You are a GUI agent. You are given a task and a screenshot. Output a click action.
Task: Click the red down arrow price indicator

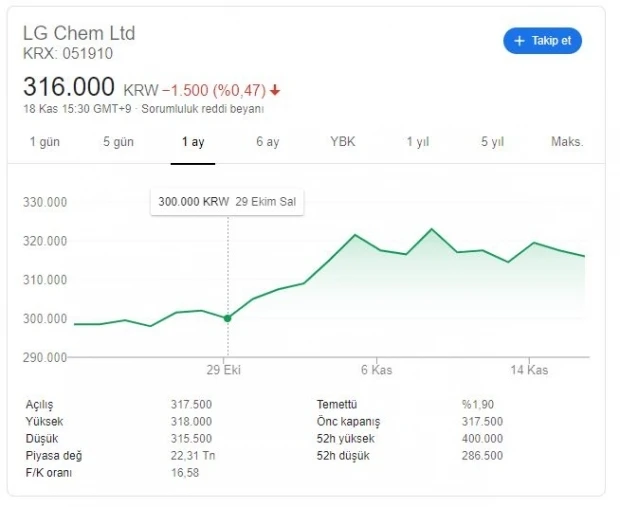click(275, 91)
